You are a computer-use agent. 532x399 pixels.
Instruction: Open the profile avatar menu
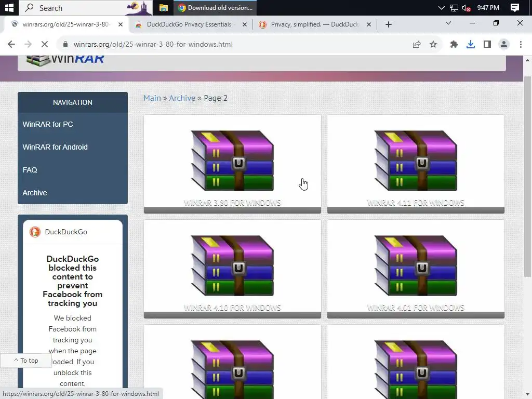[x=504, y=44]
